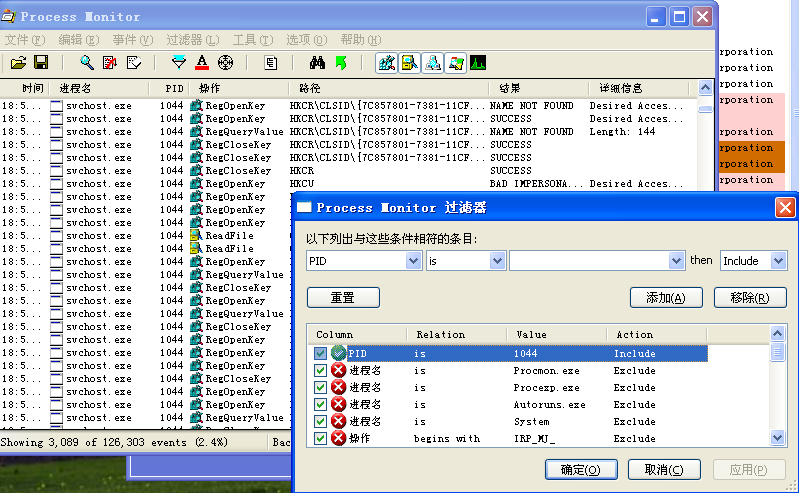This screenshot has height=493, width=799.
Task: Open the Highlight tool with the red A
Action: tap(202, 63)
